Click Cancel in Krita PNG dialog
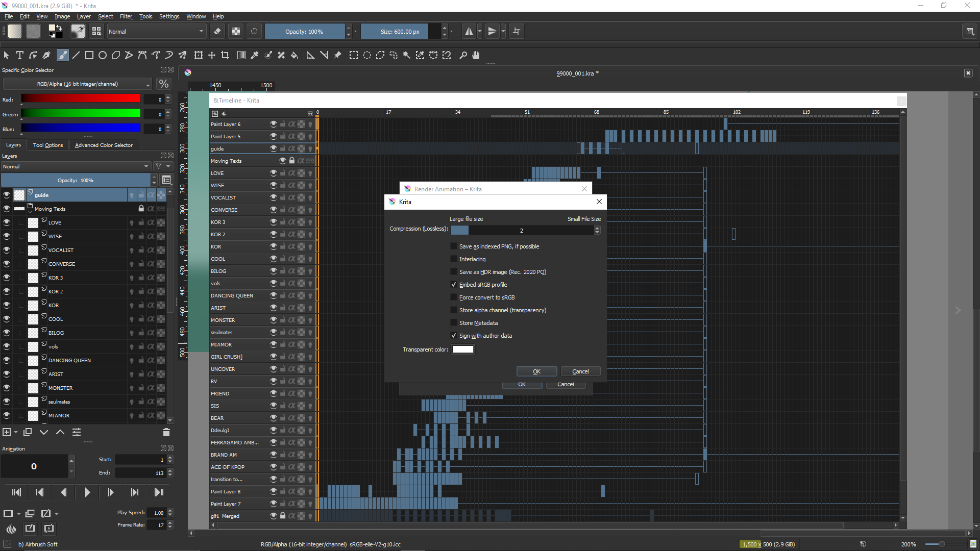The height and width of the screenshot is (551, 980). point(580,371)
